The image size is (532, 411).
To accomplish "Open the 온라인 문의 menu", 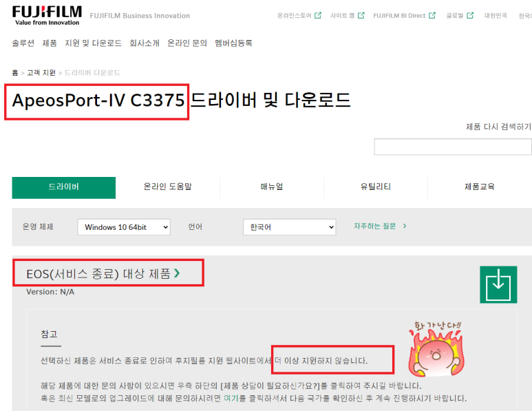I will click(x=187, y=43).
